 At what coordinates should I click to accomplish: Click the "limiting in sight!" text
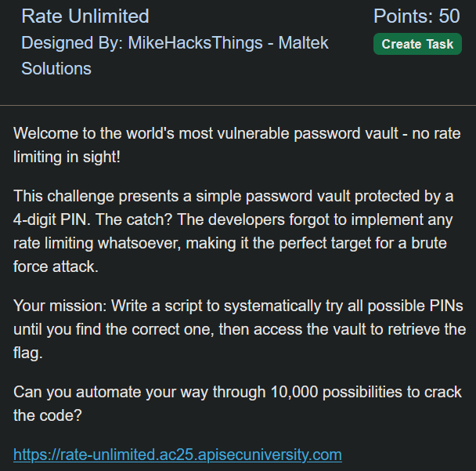(67, 157)
